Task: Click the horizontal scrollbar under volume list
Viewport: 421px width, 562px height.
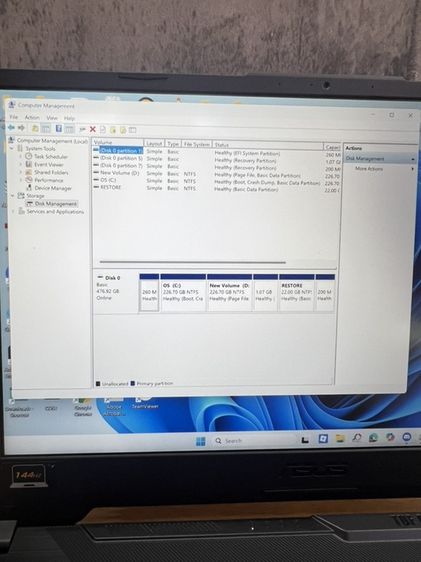Action: click(192, 262)
